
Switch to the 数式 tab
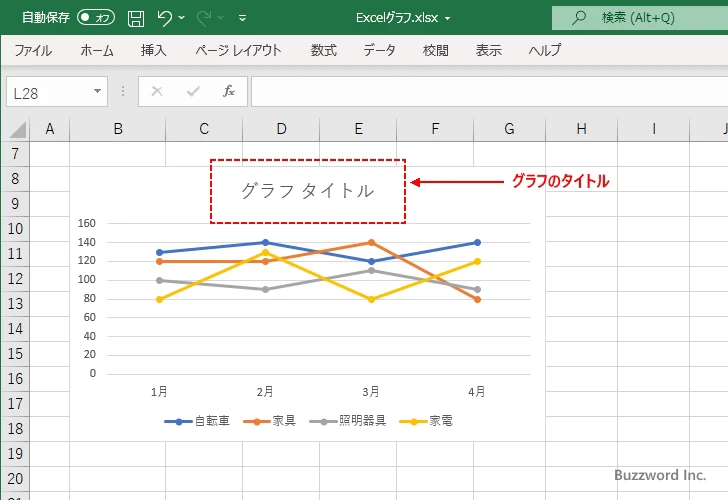[x=324, y=50]
